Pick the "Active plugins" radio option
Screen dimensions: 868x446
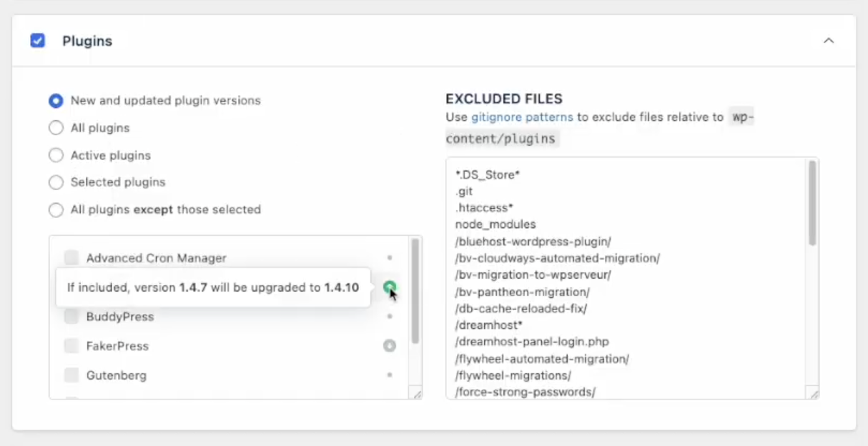56,155
